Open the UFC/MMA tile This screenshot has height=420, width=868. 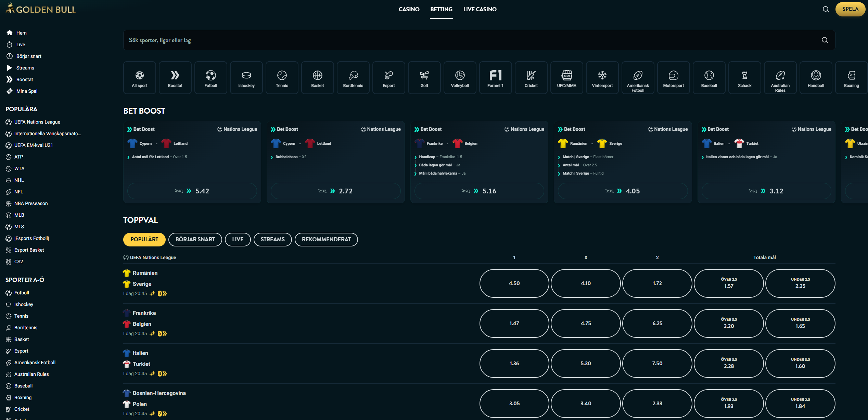click(x=567, y=78)
